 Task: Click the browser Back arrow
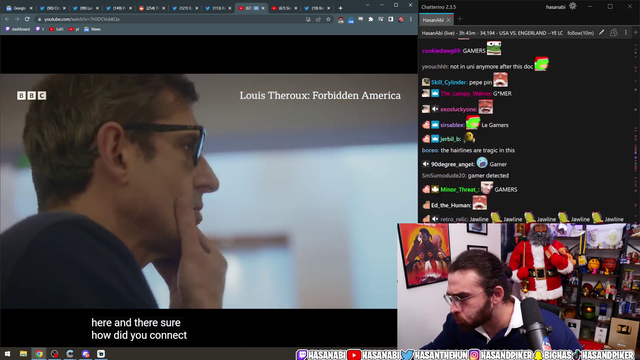[x=7, y=19]
